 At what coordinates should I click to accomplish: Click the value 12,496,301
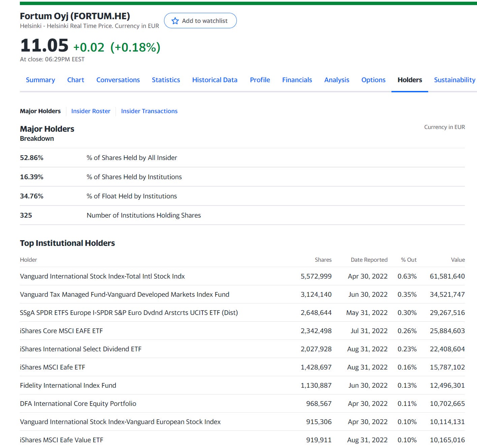pos(447,385)
